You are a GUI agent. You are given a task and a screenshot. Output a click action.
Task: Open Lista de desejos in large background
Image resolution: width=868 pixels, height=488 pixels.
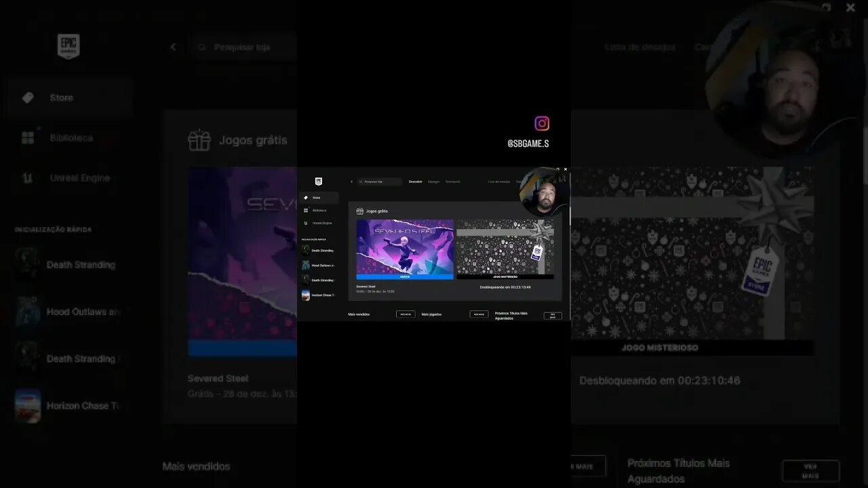[x=640, y=47]
